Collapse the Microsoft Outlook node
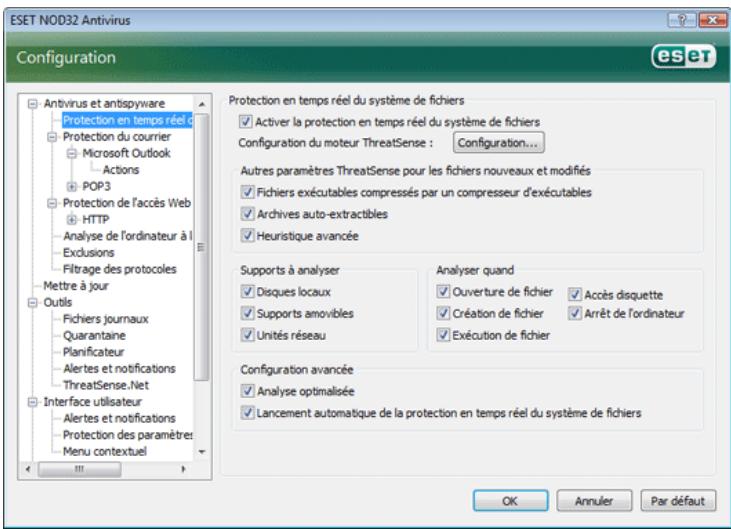 pyautogui.click(x=71, y=153)
